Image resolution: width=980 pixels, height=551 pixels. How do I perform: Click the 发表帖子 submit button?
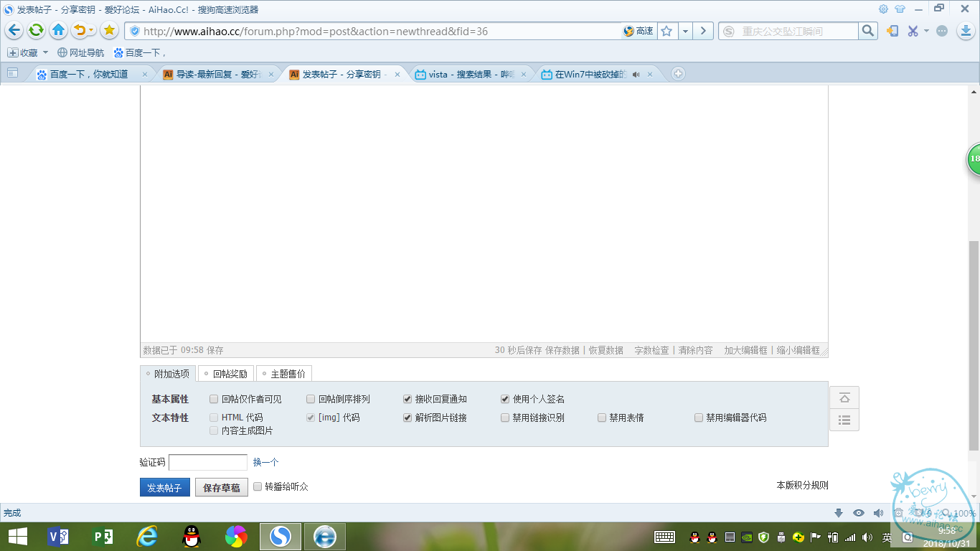165,486
